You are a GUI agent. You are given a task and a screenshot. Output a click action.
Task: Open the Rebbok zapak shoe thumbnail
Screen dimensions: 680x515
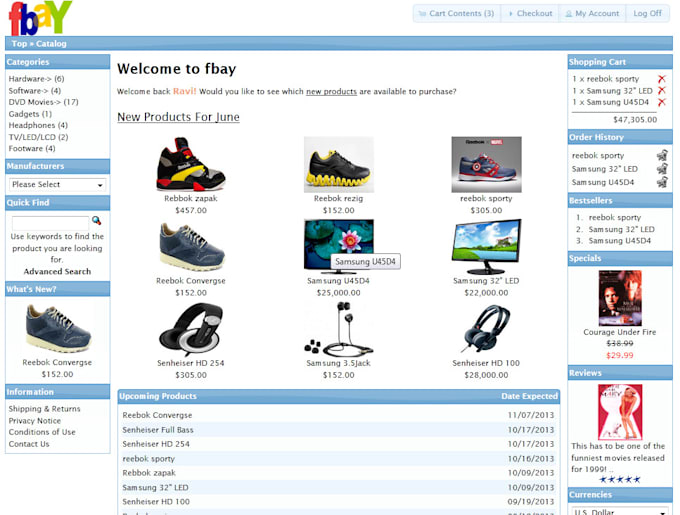191,164
